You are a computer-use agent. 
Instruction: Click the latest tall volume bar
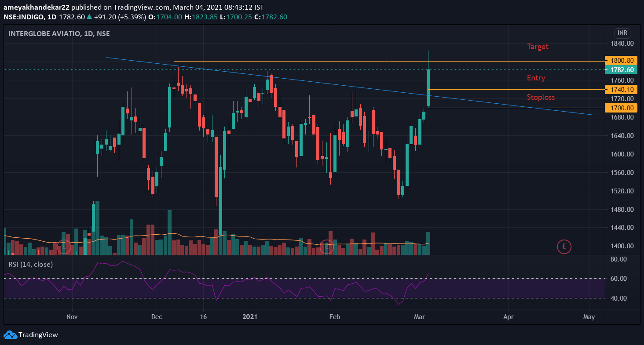(x=428, y=243)
